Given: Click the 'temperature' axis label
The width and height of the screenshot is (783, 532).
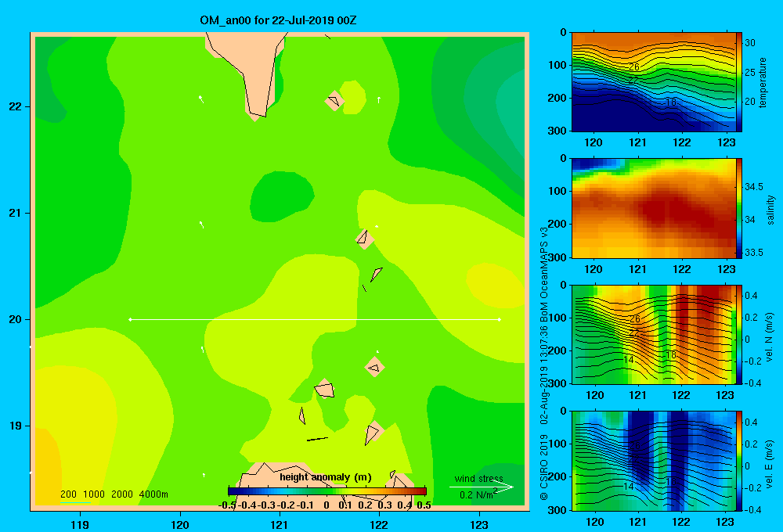Looking at the screenshot, I should tap(762, 82).
